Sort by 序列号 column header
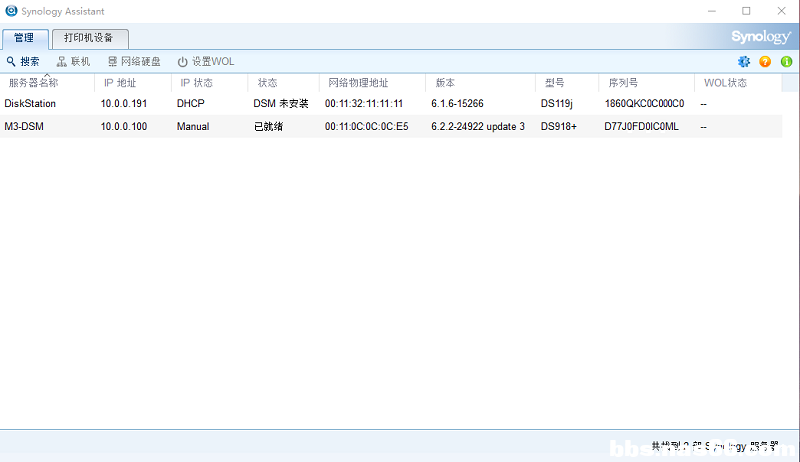 click(646, 83)
